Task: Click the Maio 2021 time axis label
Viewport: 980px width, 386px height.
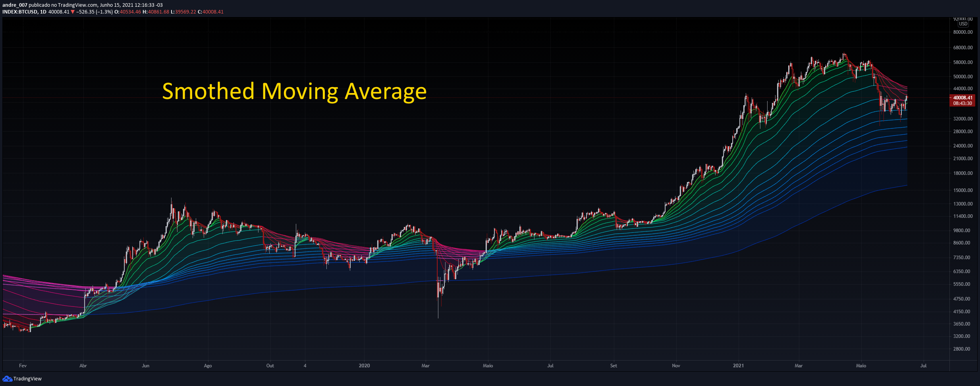Action: pyautogui.click(x=861, y=366)
